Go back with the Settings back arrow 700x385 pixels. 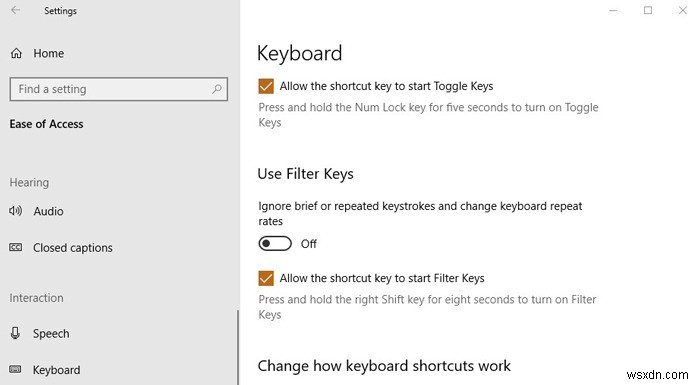pyautogui.click(x=16, y=10)
